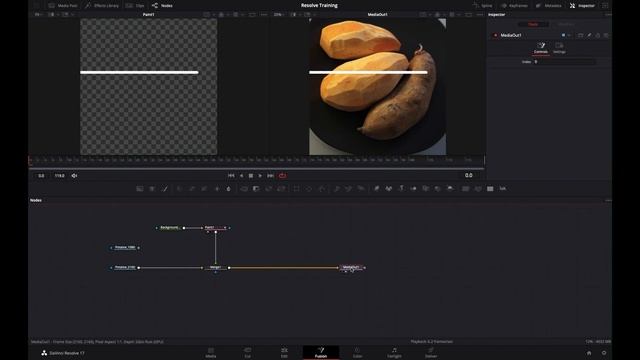Toggle the Nodes panel button
Image resolution: width=640 pixels, height=360 pixels.
click(162, 6)
